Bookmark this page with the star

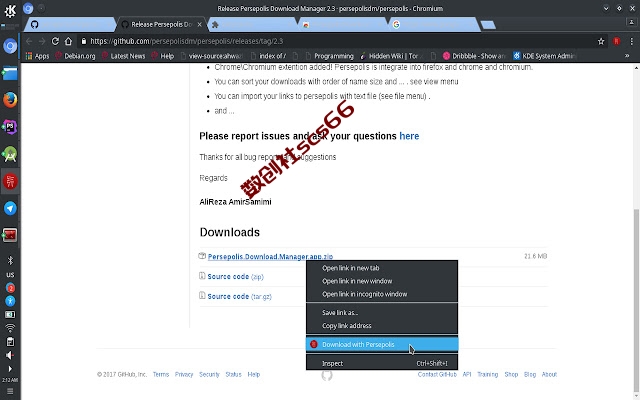[x=601, y=41]
